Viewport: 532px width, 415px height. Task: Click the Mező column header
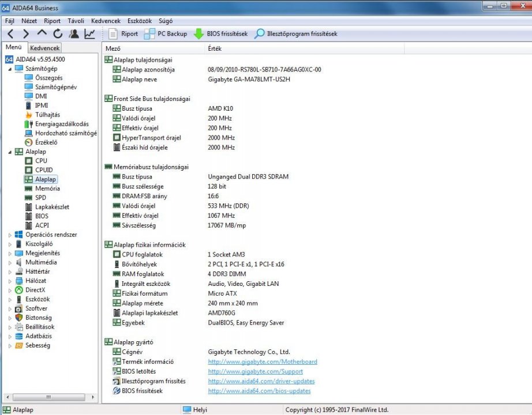click(153, 48)
